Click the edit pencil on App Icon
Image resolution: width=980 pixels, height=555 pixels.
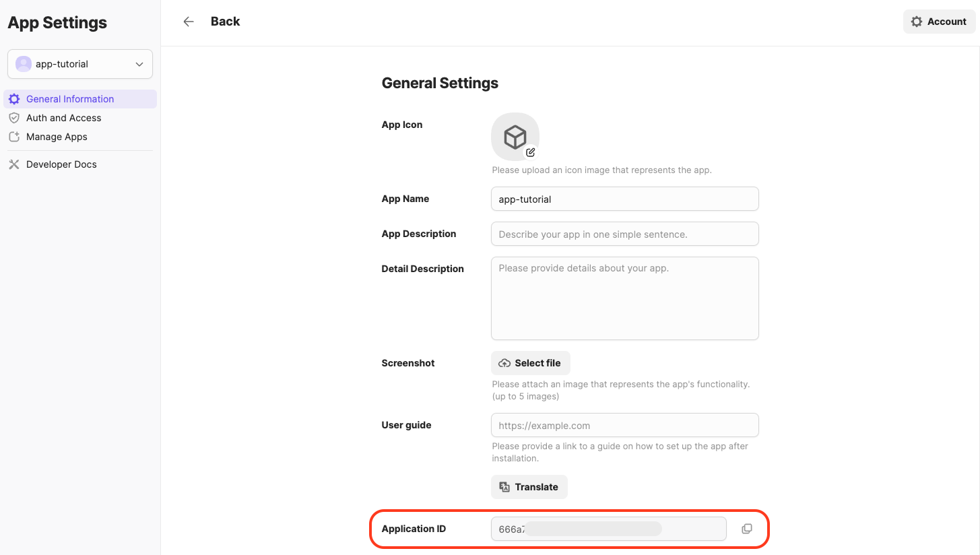coord(531,152)
